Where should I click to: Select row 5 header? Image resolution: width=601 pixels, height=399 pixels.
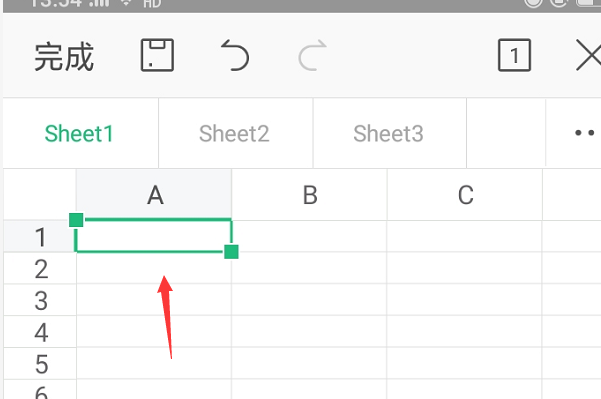click(40, 364)
